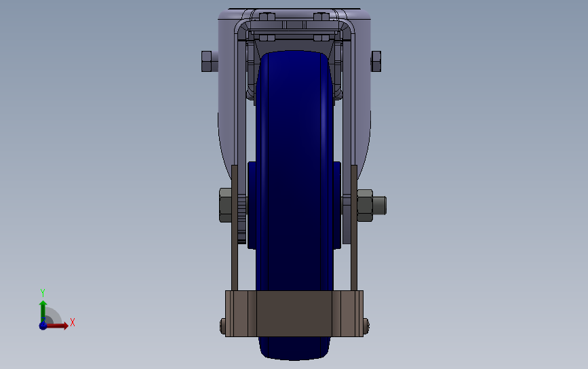Select the upper left hex bolt on fork
The image size is (588, 369).
(x=207, y=61)
